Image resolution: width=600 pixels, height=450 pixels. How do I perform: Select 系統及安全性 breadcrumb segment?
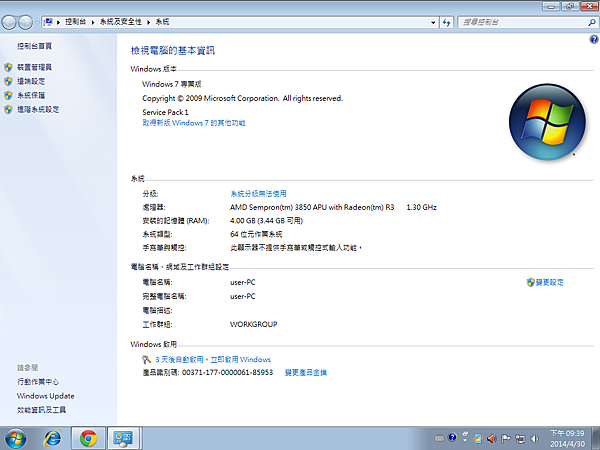121,22
